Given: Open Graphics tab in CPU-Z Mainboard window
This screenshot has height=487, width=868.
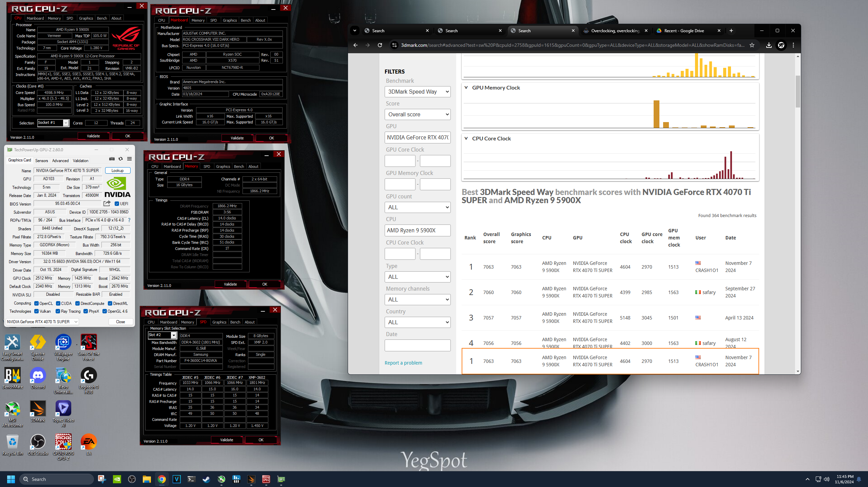Looking at the screenshot, I should click(x=230, y=20).
